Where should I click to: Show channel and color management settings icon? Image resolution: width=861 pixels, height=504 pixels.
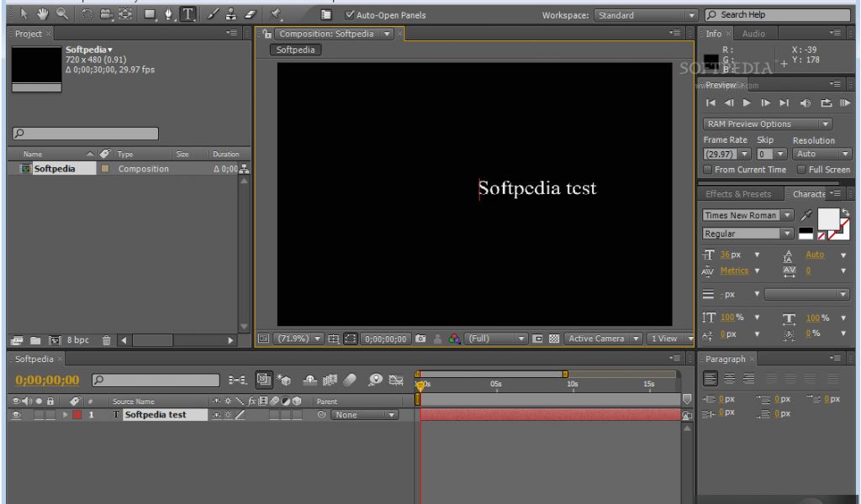pyautogui.click(x=454, y=339)
